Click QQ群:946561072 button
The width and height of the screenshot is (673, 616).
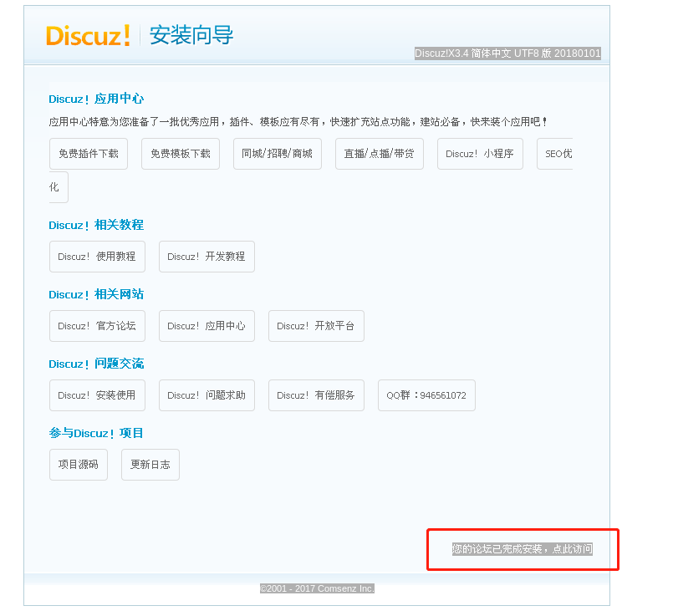426,395
